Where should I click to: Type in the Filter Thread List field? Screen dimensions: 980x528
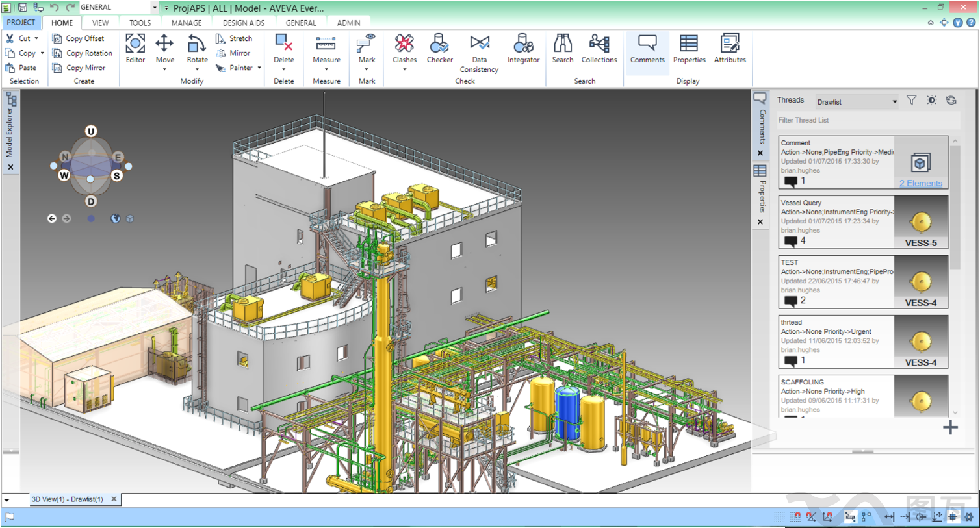point(868,120)
